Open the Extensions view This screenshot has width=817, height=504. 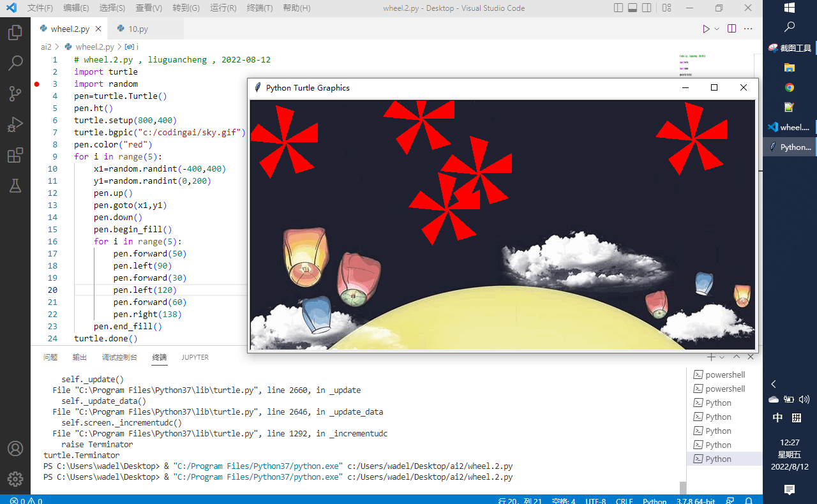click(15, 155)
